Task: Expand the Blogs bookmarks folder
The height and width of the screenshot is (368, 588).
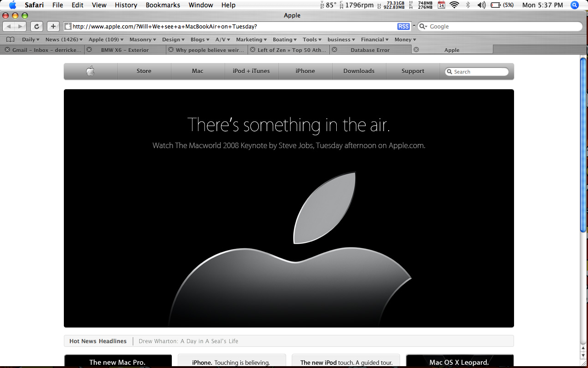Action: [x=200, y=40]
